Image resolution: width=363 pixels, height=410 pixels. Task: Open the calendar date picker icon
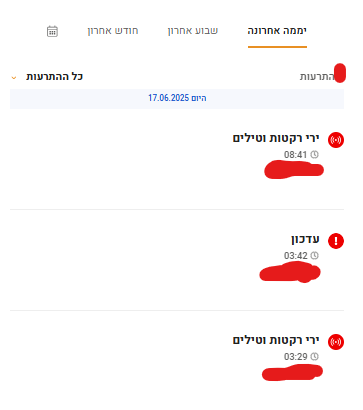pyautogui.click(x=52, y=31)
